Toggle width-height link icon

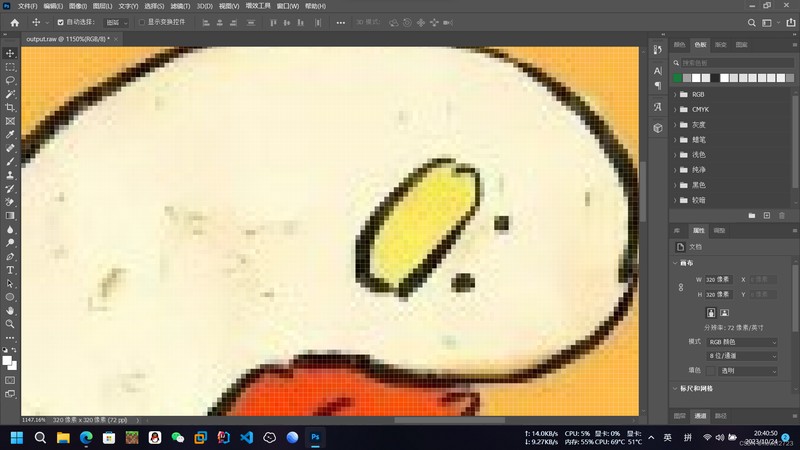click(x=681, y=287)
